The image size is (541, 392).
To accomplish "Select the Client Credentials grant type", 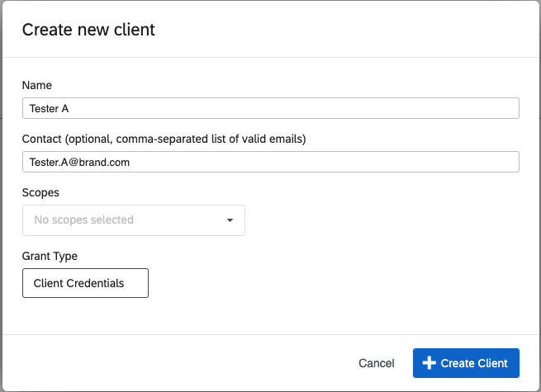I will [x=85, y=283].
